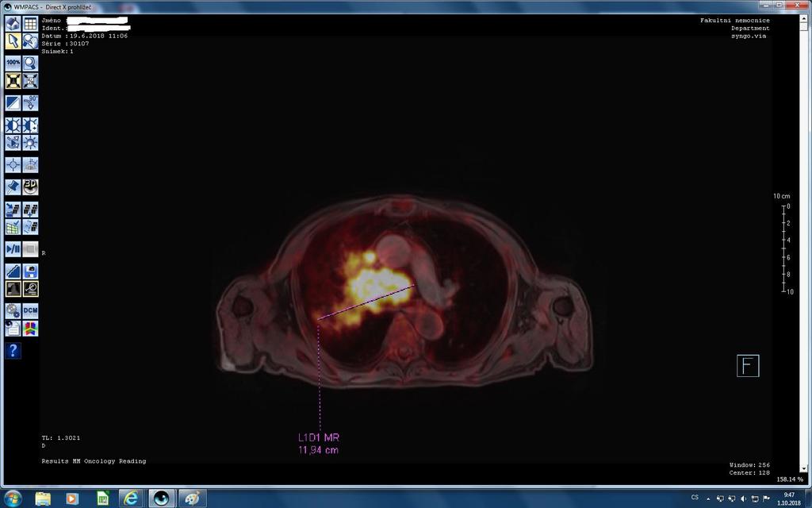Click the blue histogram profile icon

(x=13, y=271)
